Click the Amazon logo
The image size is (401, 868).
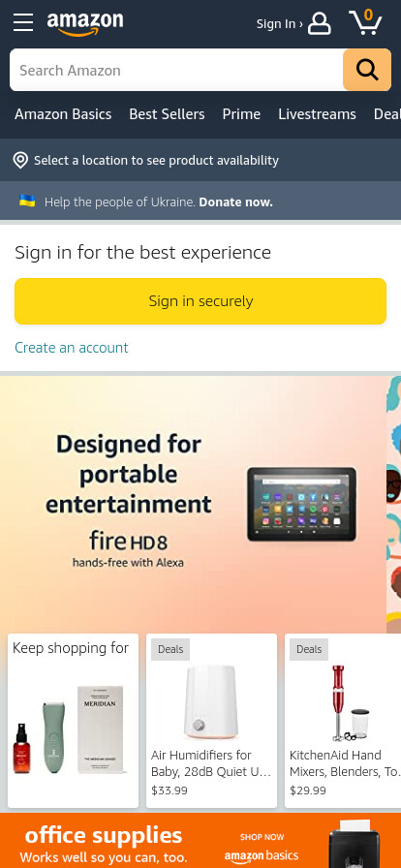click(x=85, y=24)
